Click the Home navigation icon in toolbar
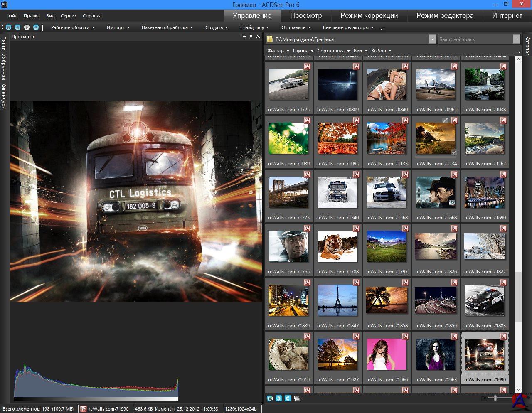Image resolution: width=532 pixels, height=413 pixels. coord(8,27)
